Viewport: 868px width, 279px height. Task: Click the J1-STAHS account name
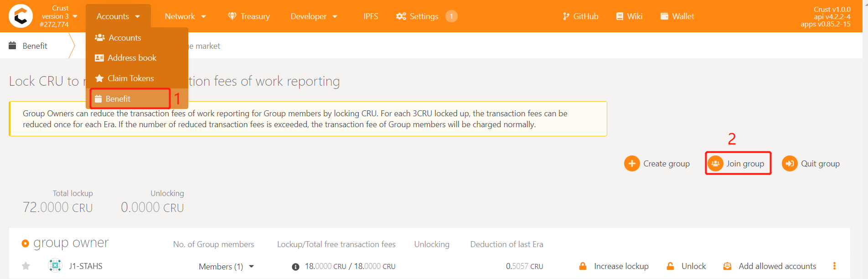[86, 266]
